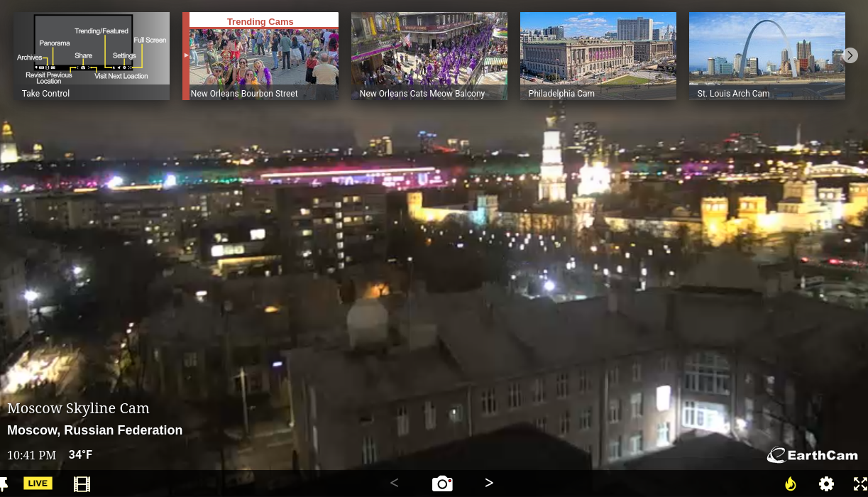Enter full screen mode
Viewport: 868px width, 497px height.
click(x=860, y=484)
